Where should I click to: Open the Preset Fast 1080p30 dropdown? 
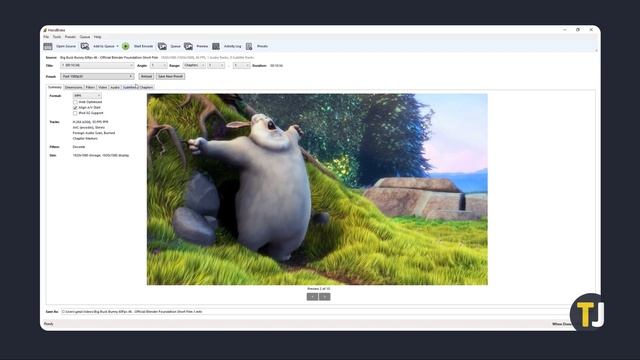click(97, 77)
